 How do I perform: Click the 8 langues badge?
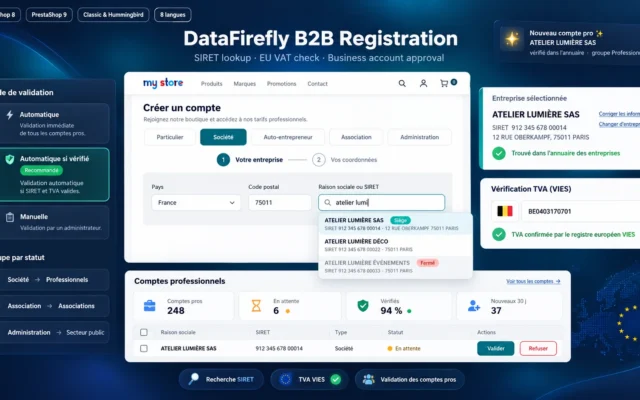(173, 15)
